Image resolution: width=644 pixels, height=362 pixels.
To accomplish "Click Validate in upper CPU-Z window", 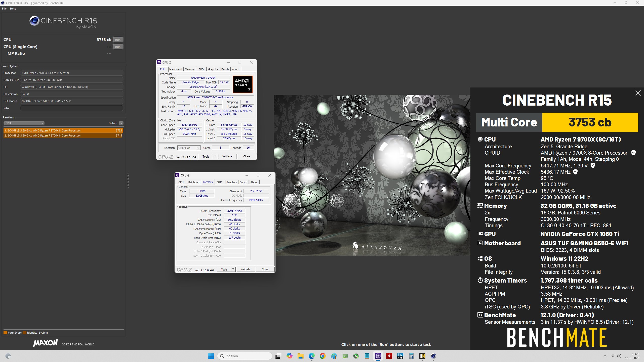I will coord(227,157).
